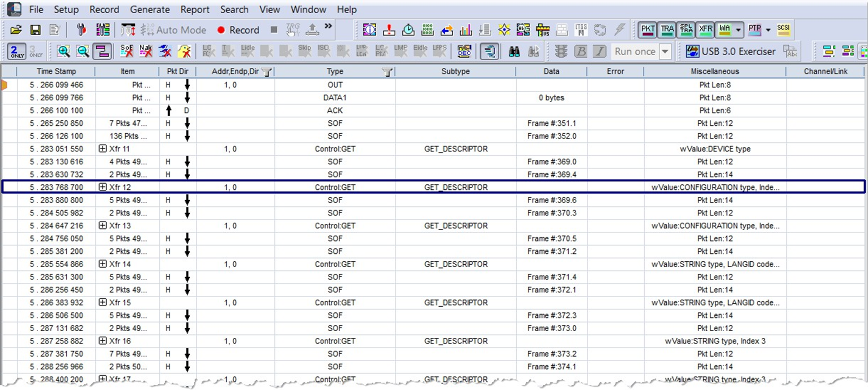Viewport: 868px width, 390px height.
Task: Open the Bus Utilization bar chart icon
Action: [x=466, y=30]
